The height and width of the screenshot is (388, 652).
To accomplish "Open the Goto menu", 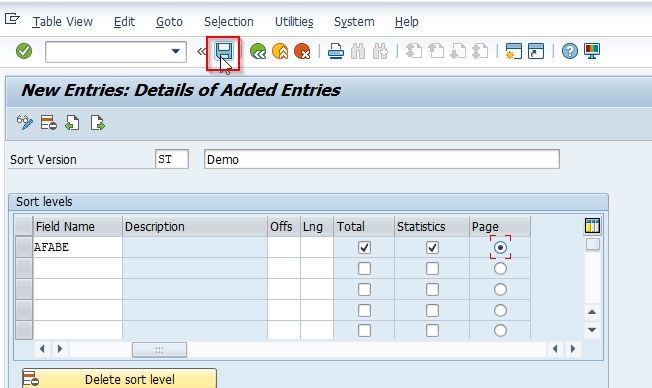I will [169, 22].
